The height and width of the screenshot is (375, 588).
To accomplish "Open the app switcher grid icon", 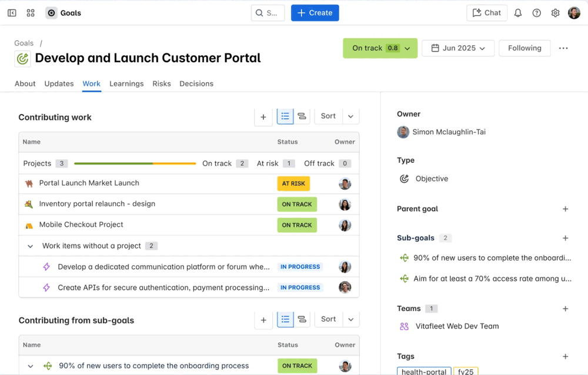I will pos(31,13).
